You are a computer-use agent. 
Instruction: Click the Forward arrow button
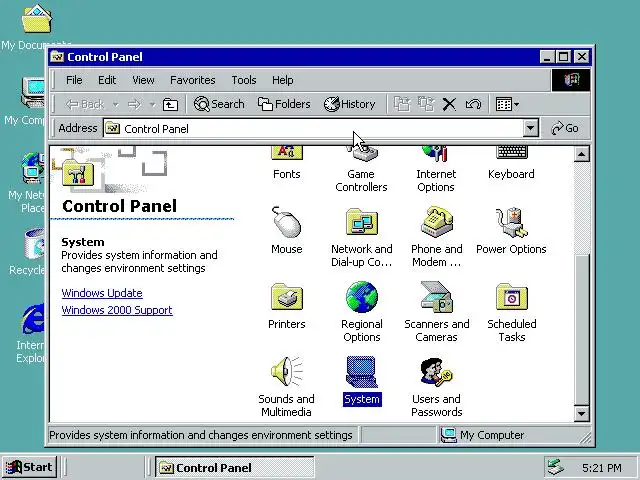coord(134,104)
